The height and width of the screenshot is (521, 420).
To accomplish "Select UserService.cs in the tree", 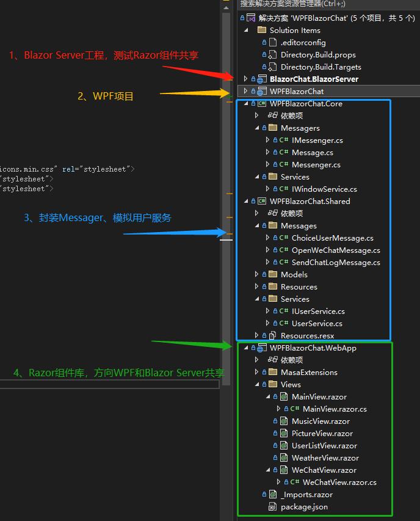I will (317, 324).
